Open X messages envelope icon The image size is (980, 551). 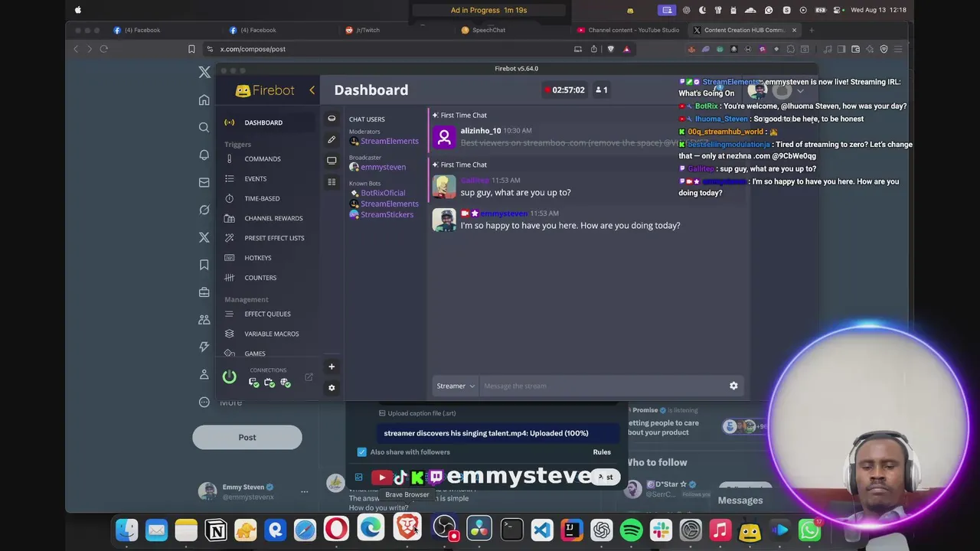[x=204, y=183]
